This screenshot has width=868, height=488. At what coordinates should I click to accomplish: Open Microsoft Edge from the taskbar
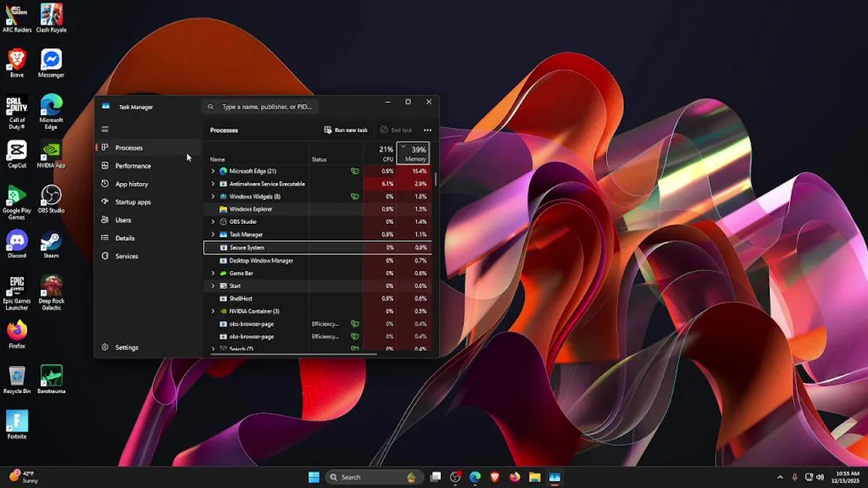click(x=475, y=477)
